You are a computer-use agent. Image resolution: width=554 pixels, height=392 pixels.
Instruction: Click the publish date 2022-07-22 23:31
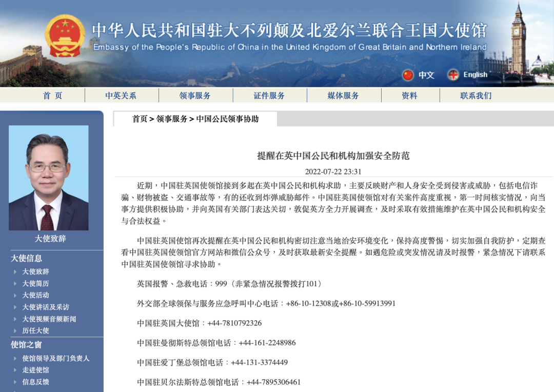coord(333,172)
